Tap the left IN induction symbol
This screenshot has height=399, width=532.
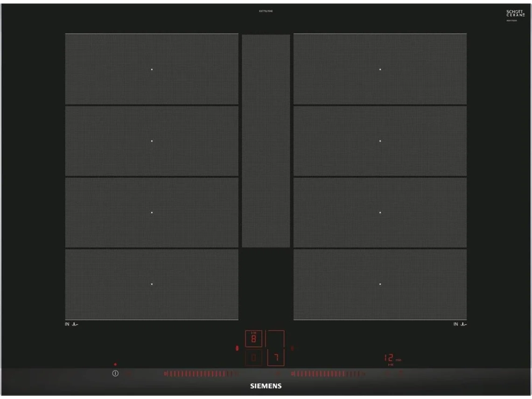(71, 324)
